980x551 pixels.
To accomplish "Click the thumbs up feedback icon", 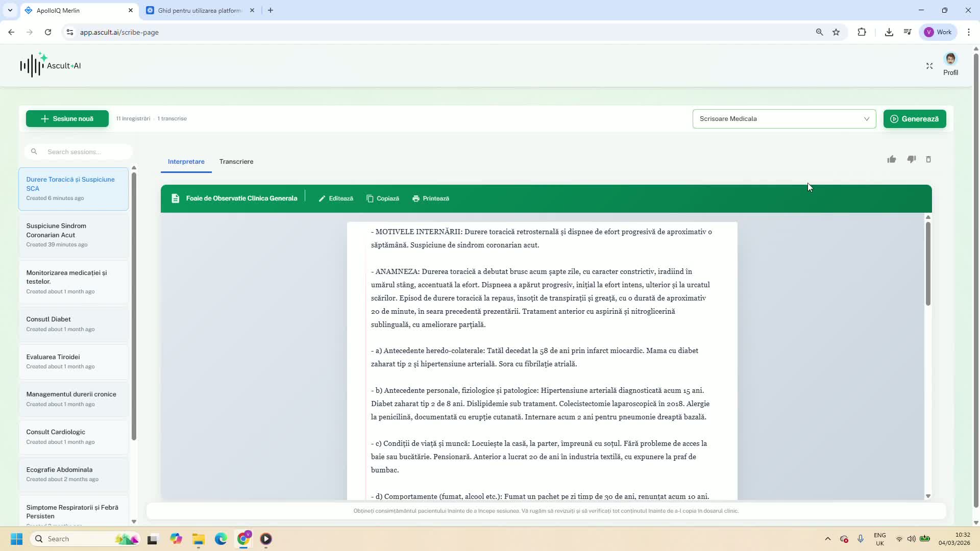I will (892, 160).
